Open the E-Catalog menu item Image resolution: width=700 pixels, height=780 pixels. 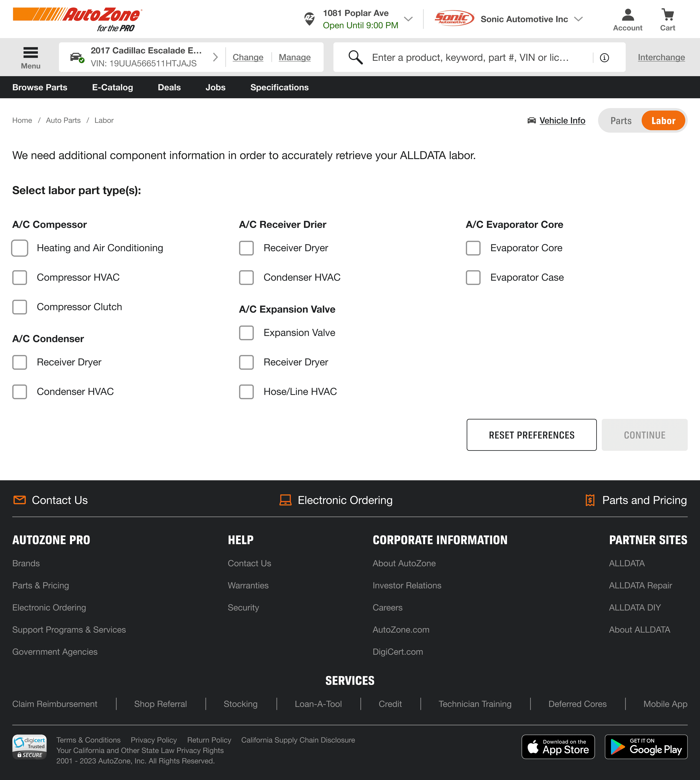112,87
